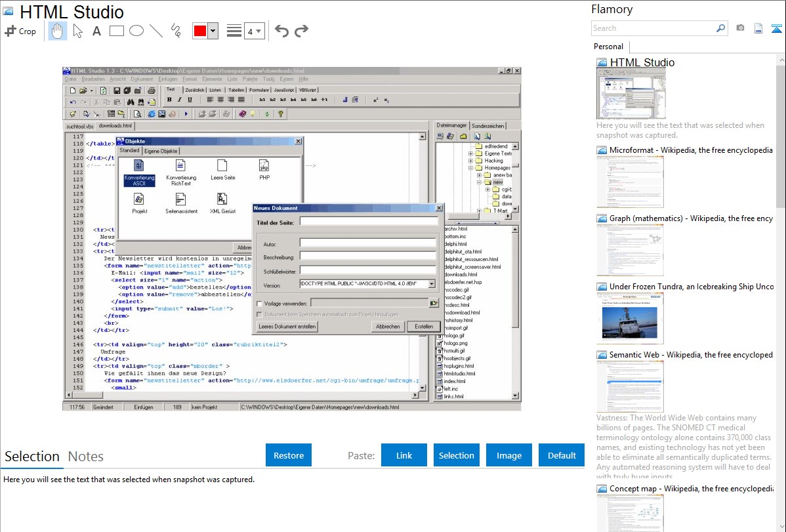
Task: Toggle Dokument beim Speichern automatisch checkbox
Action: [260, 314]
